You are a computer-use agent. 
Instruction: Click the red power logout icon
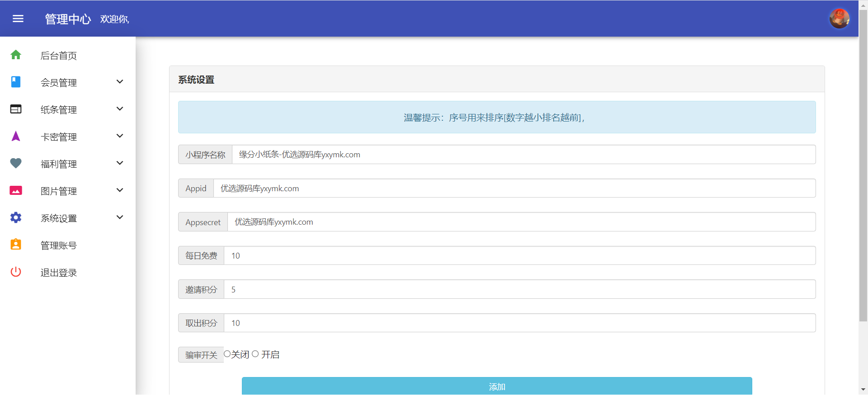(x=16, y=272)
